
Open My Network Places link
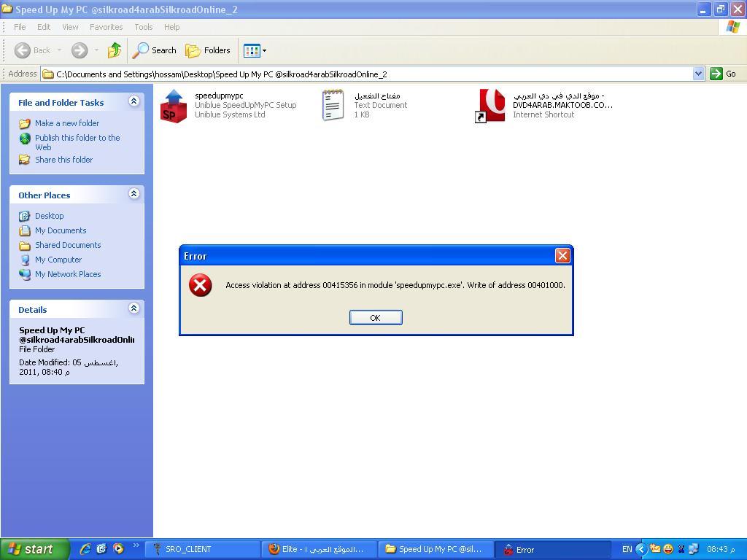[x=68, y=274]
